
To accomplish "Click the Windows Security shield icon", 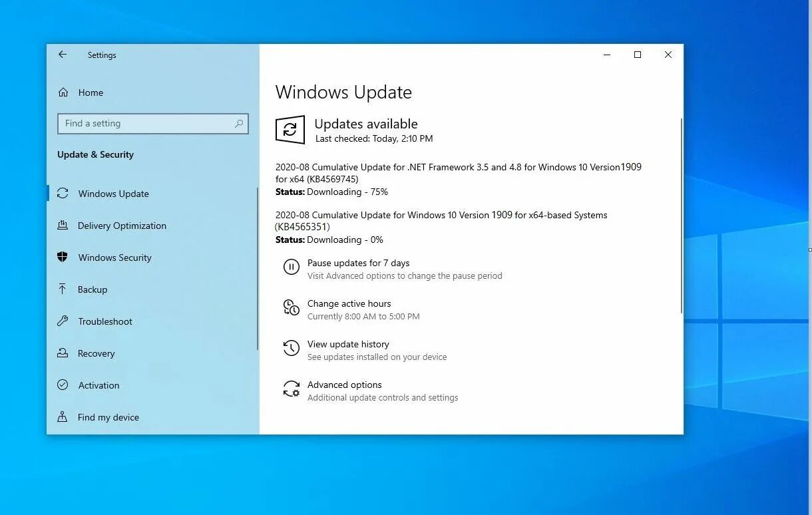I will [63, 257].
